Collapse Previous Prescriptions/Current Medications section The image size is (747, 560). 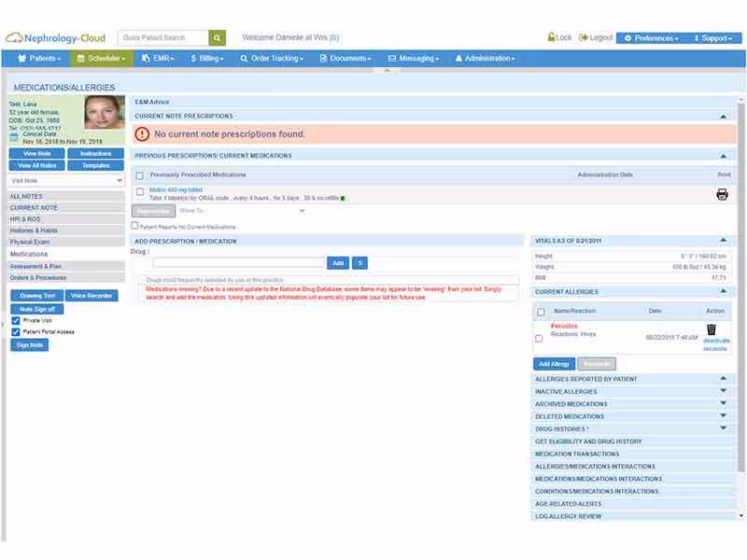pos(723,156)
